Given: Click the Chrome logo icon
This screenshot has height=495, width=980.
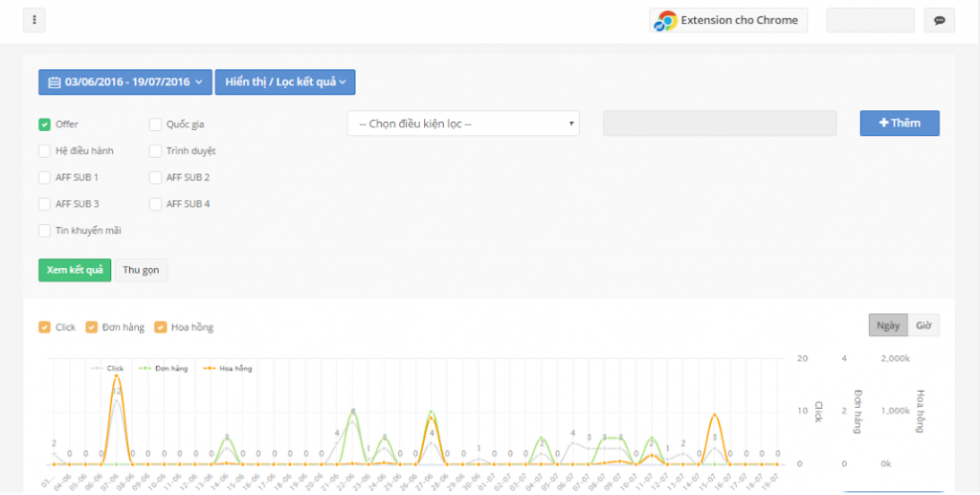Looking at the screenshot, I should 666,20.
